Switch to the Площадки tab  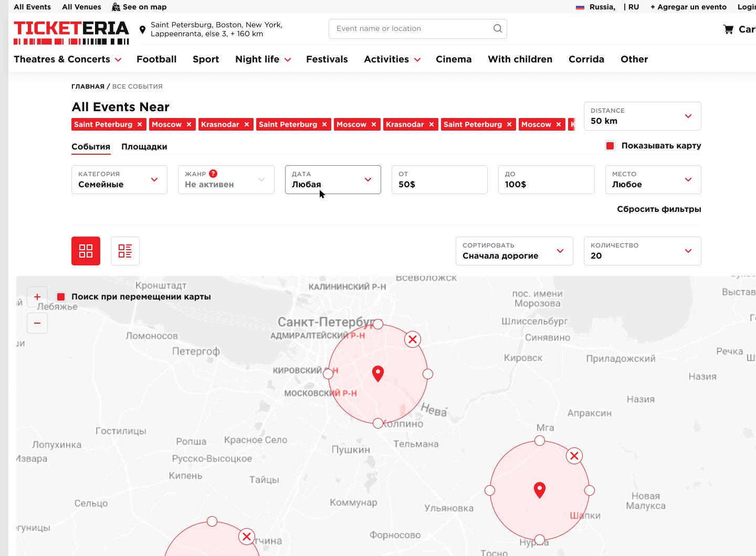(144, 147)
